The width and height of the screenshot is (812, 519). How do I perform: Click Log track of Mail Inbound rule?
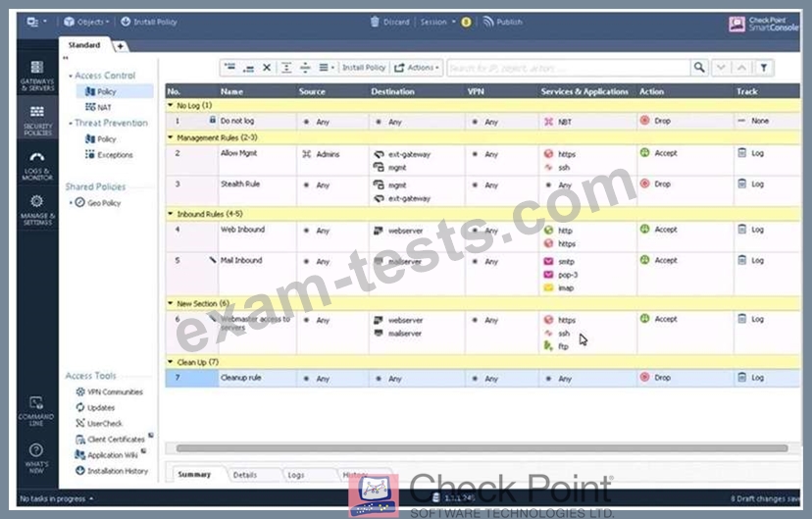point(751,260)
